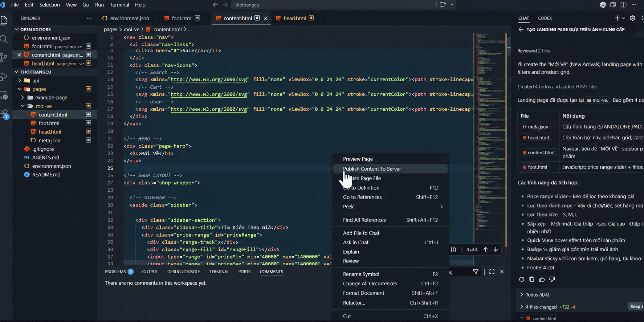Go to next change with down arrow
This screenshot has width=644, height=322.
(x=496, y=249)
